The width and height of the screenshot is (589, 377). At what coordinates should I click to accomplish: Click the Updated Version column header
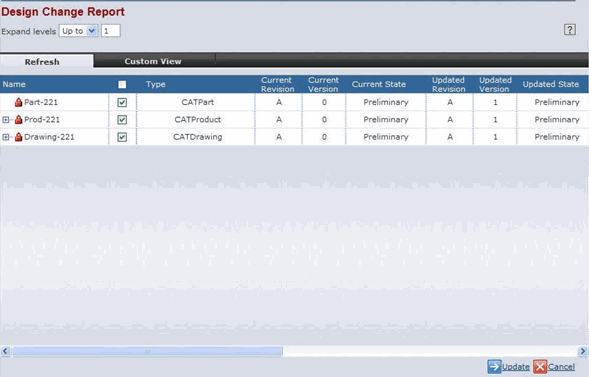click(x=495, y=84)
